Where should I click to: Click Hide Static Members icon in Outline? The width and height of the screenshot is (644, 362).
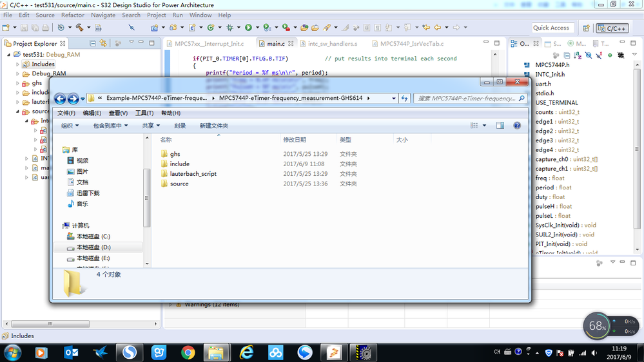[x=600, y=55]
